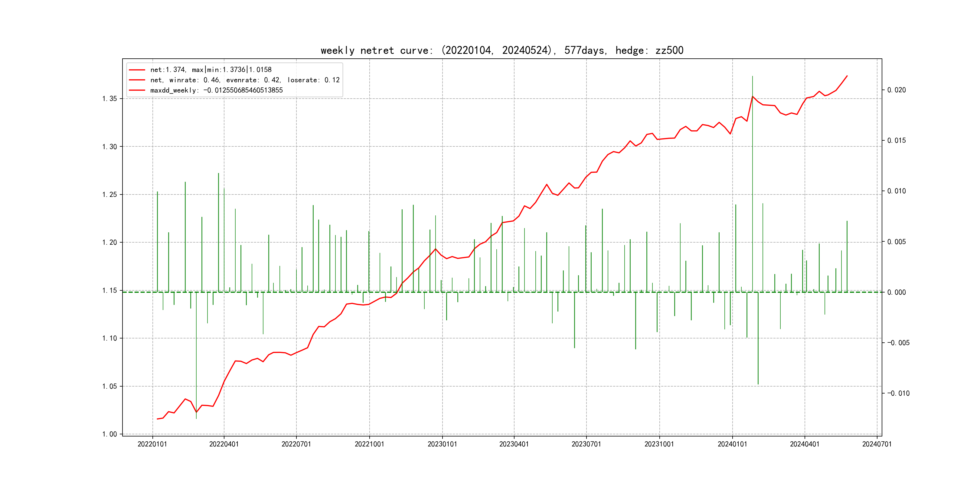Click the 20240401 x-axis date label
Screen dimensions: 980x490
coord(804,444)
